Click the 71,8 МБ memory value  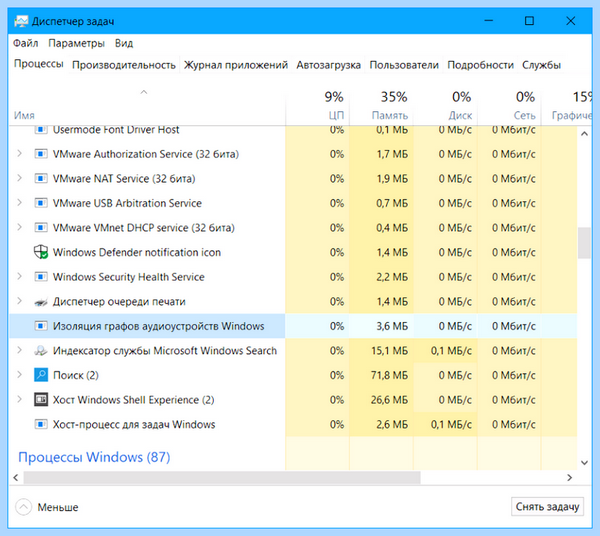click(389, 375)
